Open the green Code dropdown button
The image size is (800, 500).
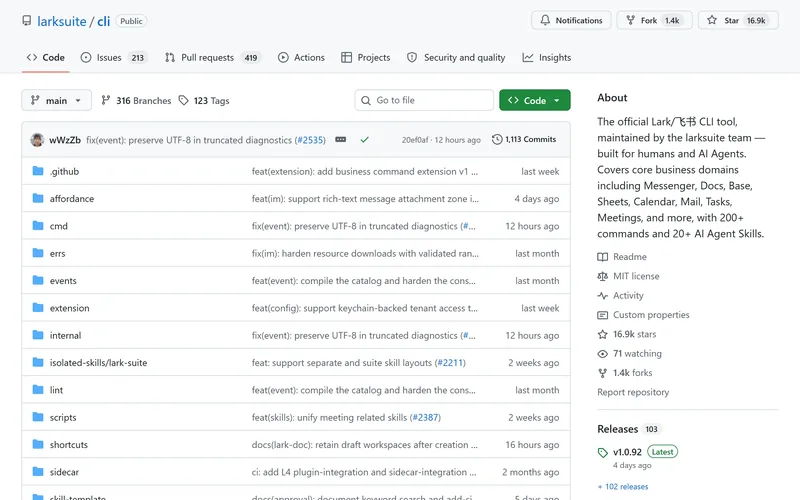click(535, 100)
